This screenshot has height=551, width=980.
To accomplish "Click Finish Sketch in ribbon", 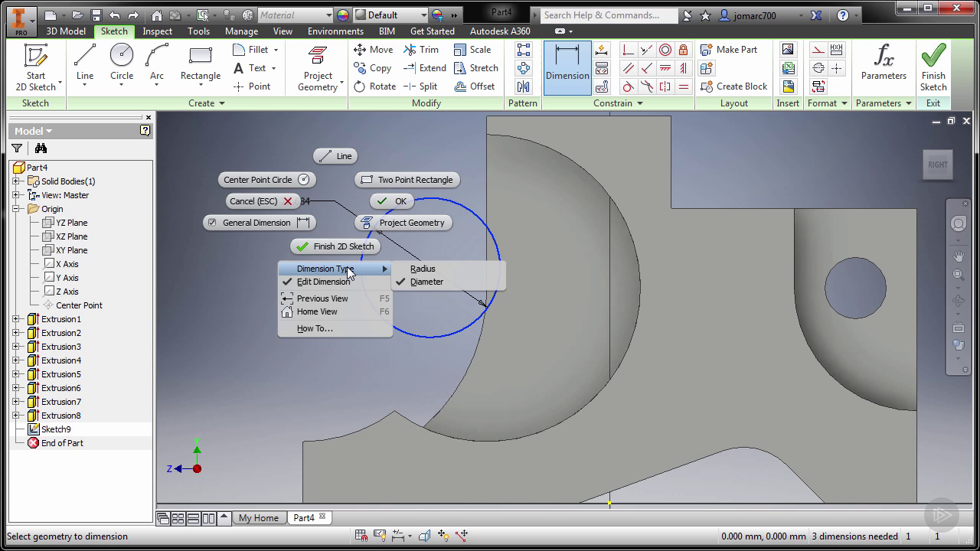I will point(933,67).
